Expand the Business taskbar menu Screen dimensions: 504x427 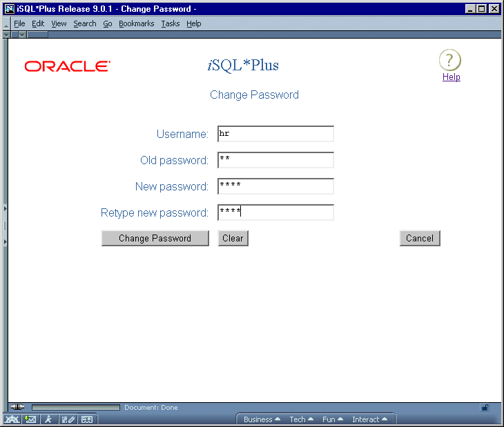click(x=262, y=419)
